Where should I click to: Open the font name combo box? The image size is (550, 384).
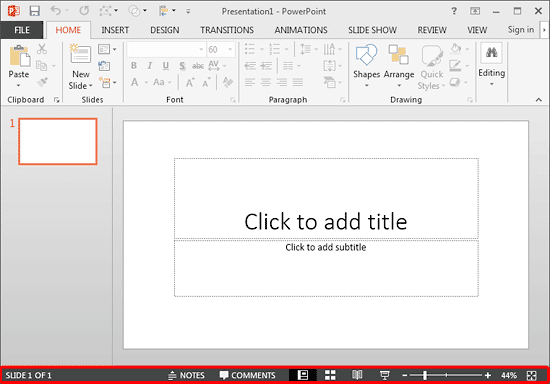(166, 49)
